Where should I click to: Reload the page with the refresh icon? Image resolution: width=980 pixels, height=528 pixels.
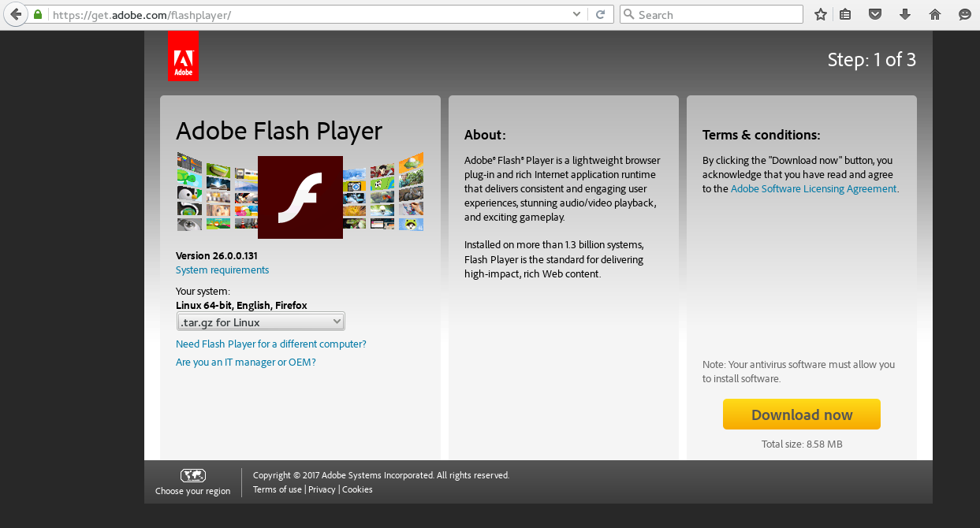tap(601, 14)
